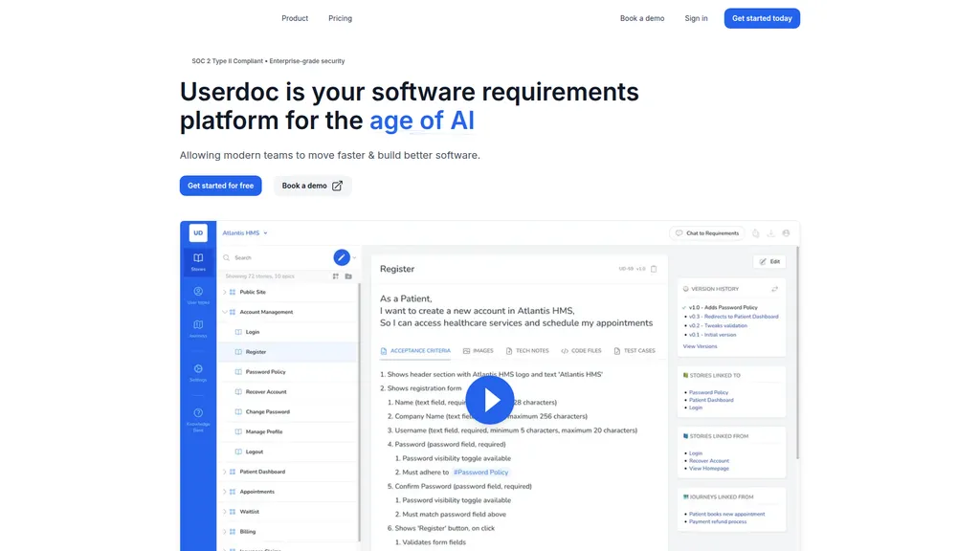Click the #Password Policy tag in acceptance criteria
Image resolution: width=980 pixels, height=551 pixels.
(x=480, y=473)
